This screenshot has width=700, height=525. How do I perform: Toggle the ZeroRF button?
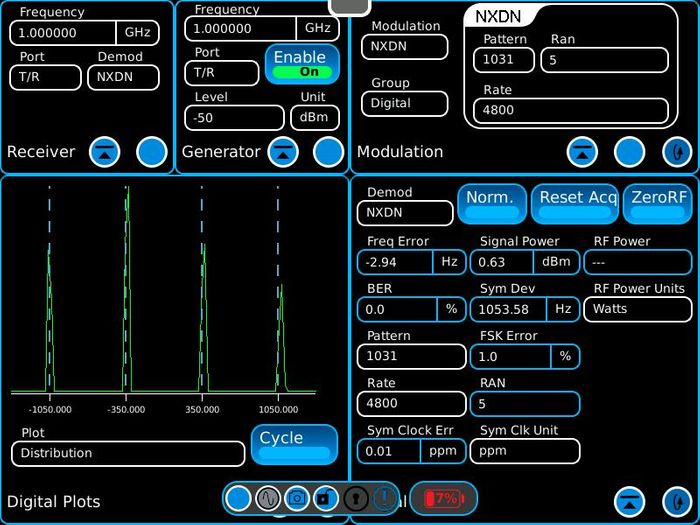(x=658, y=203)
